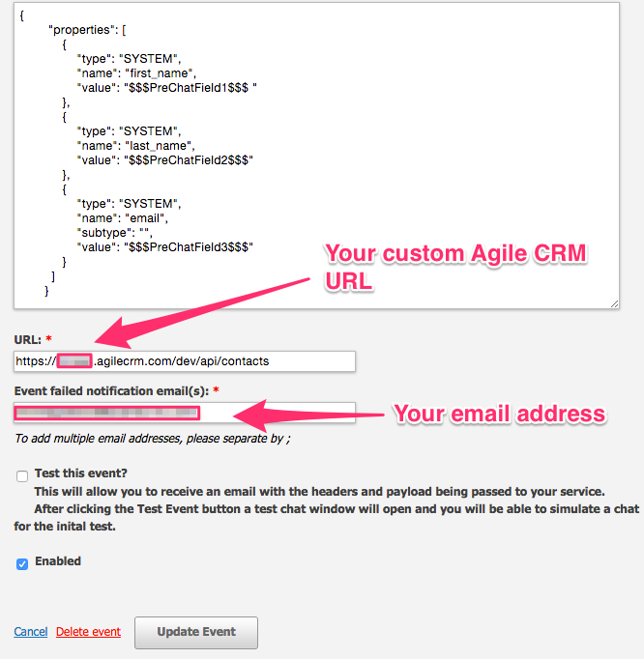This screenshot has height=659, width=644.
Task: Click the 'Enabled' label text
Action: (58, 561)
